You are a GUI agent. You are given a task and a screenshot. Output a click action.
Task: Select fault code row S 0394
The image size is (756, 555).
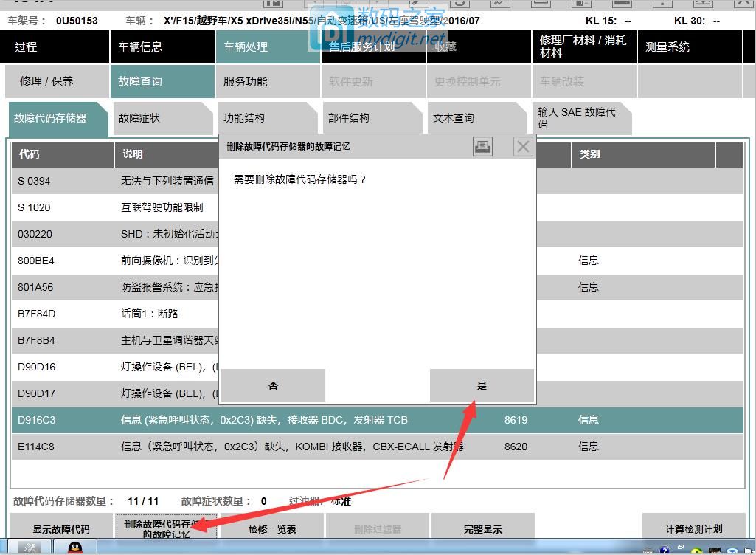[377, 181]
